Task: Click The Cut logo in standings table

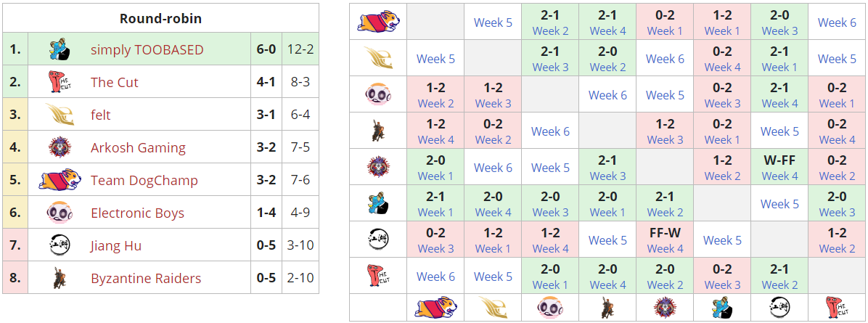Action: (x=59, y=83)
